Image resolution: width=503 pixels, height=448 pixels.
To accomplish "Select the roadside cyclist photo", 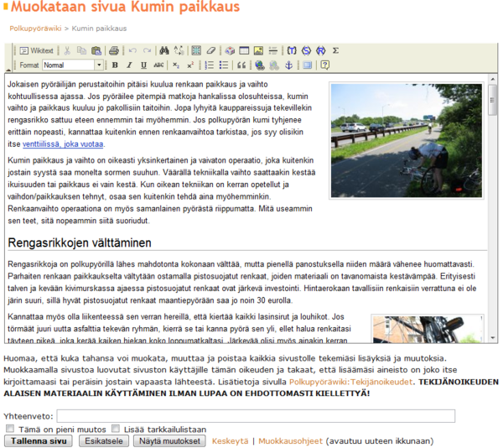I will pos(406,141).
